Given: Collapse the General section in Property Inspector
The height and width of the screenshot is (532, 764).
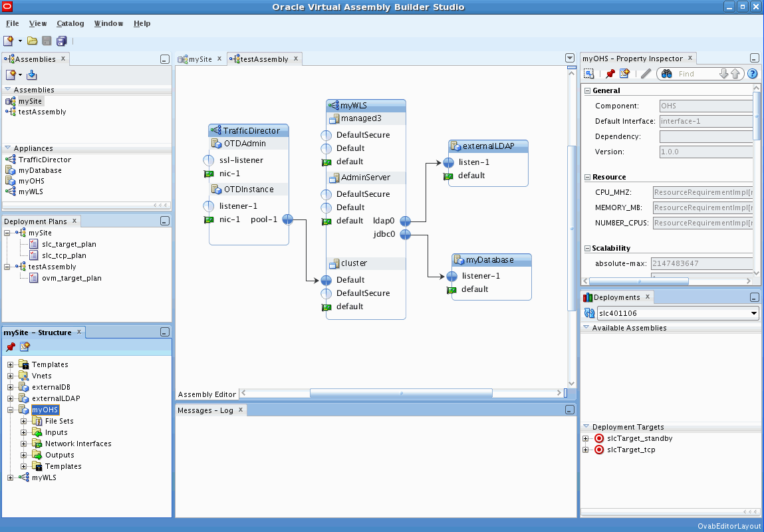Looking at the screenshot, I should click(x=588, y=90).
